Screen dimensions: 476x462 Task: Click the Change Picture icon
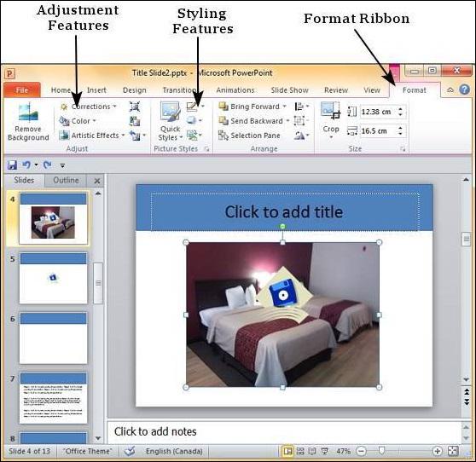pos(135,121)
